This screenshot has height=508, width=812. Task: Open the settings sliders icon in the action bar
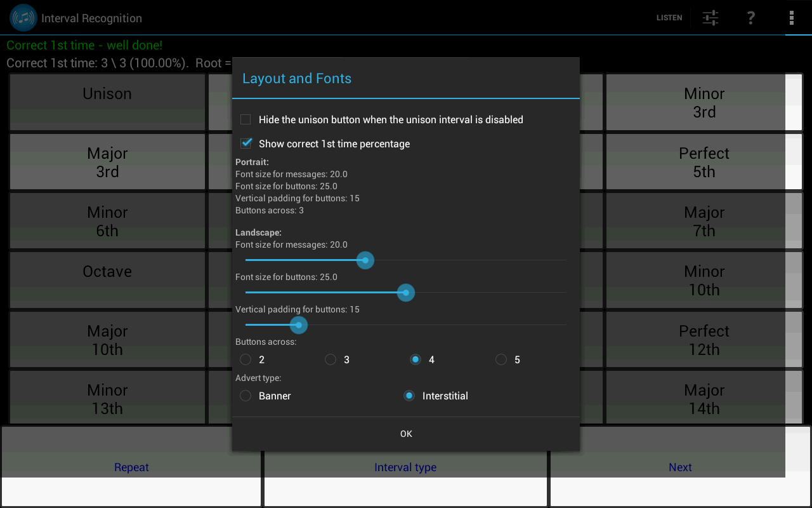[710, 18]
